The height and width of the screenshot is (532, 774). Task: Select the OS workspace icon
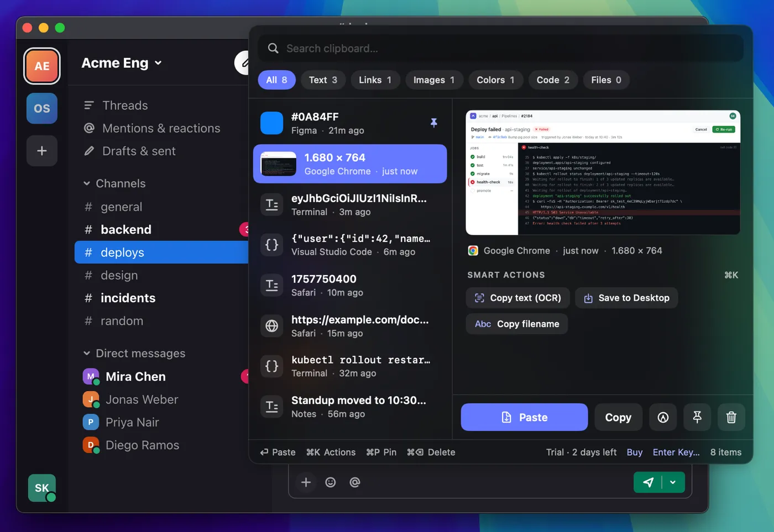42,108
